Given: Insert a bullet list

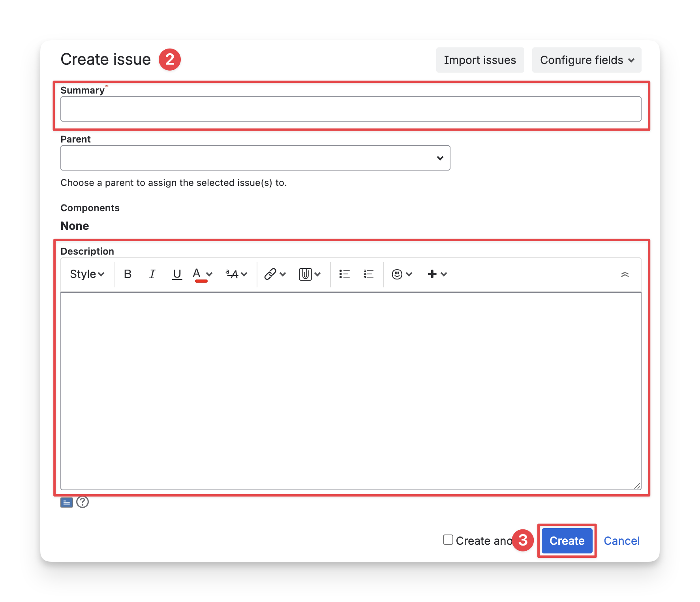Looking at the screenshot, I should tap(344, 274).
